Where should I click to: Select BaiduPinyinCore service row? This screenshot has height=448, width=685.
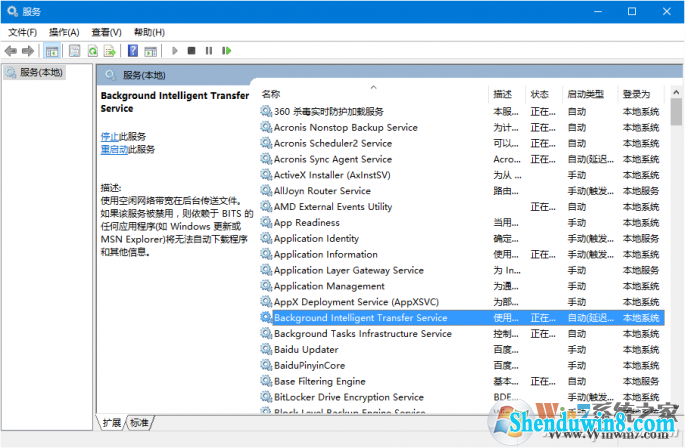pos(462,365)
